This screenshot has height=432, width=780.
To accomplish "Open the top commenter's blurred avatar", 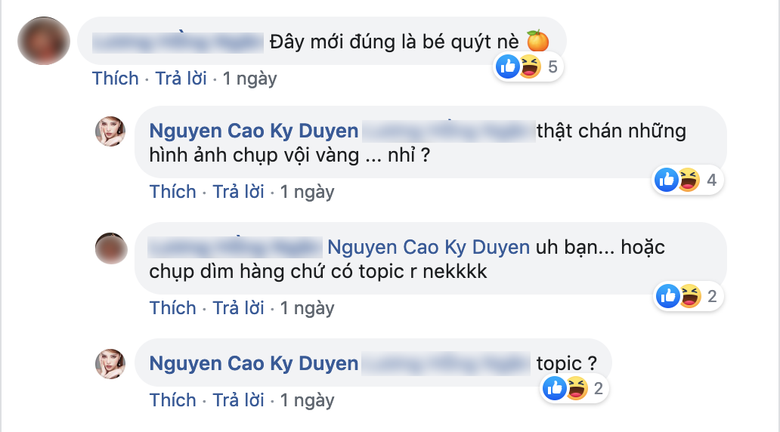I will click(44, 41).
